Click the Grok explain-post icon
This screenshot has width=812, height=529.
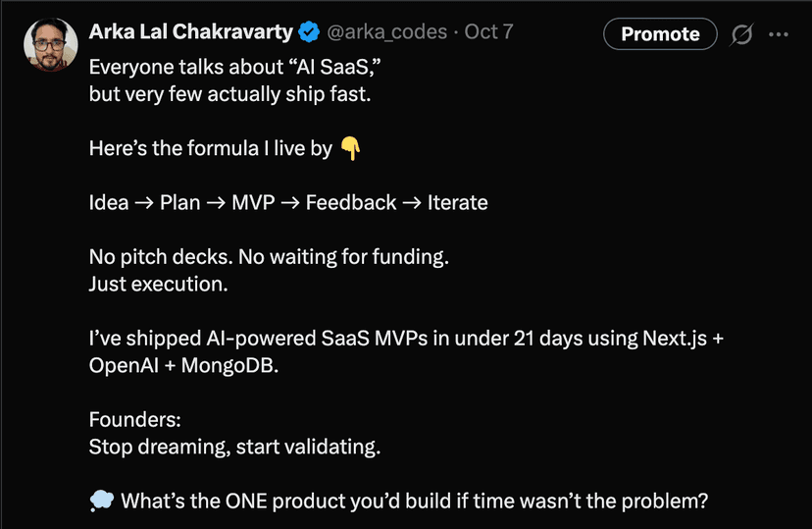pos(742,34)
